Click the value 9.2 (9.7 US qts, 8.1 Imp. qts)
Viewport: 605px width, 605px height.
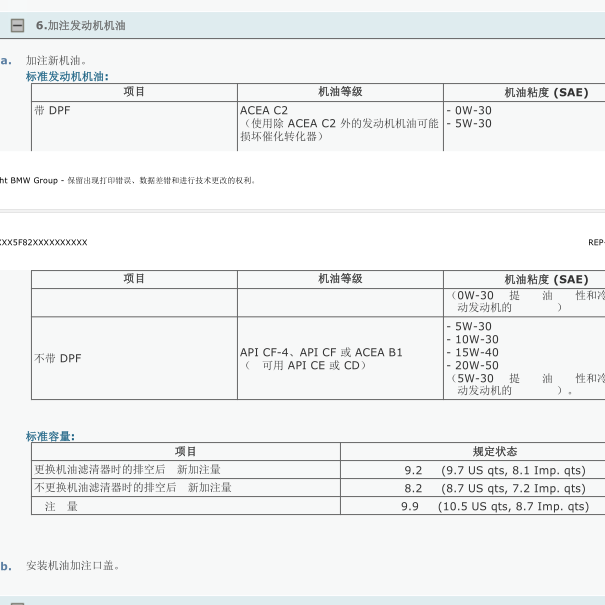pos(495,470)
